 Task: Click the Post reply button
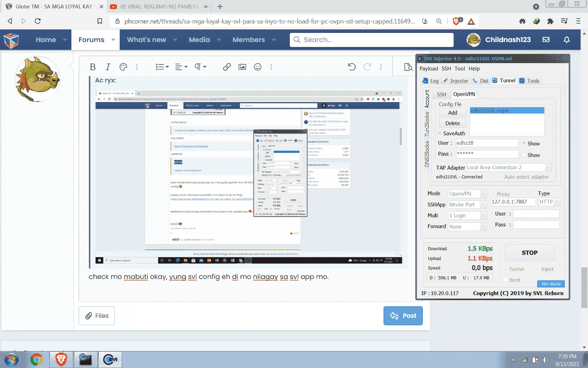coord(403,316)
